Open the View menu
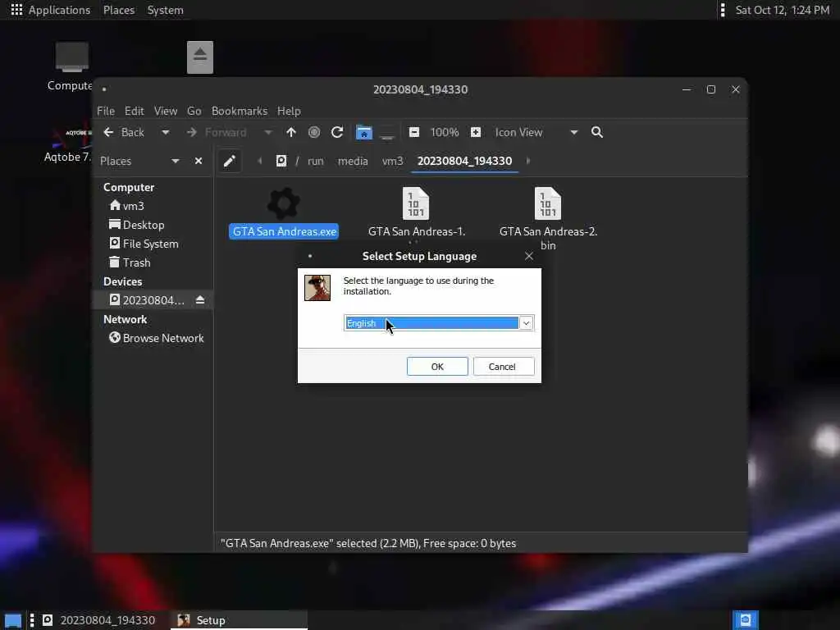 (x=166, y=111)
